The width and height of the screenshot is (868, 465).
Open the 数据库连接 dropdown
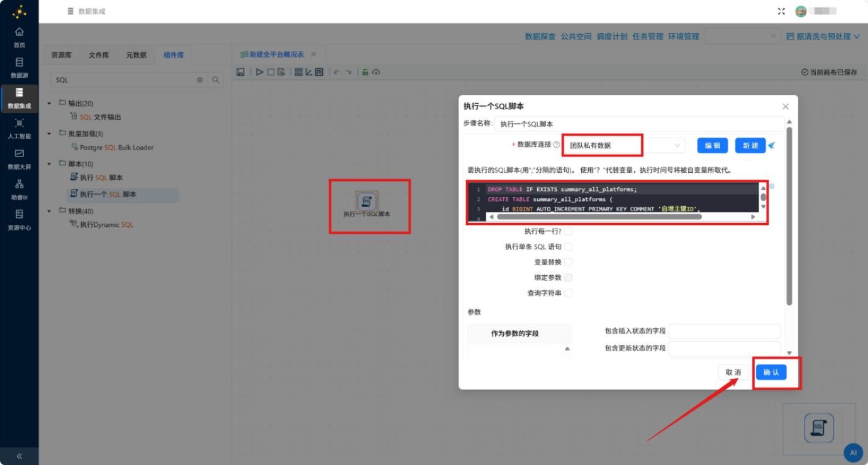point(624,145)
